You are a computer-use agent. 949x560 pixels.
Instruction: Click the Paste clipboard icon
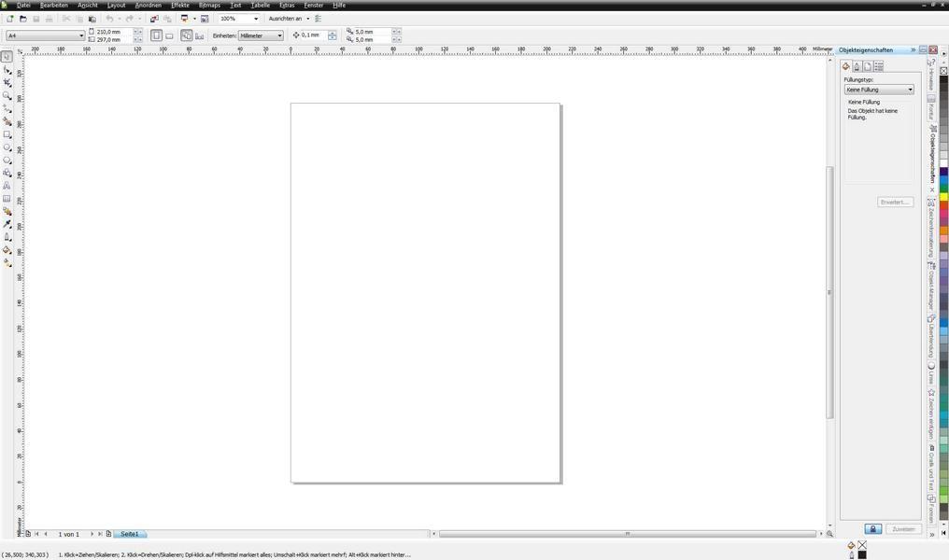(x=92, y=19)
